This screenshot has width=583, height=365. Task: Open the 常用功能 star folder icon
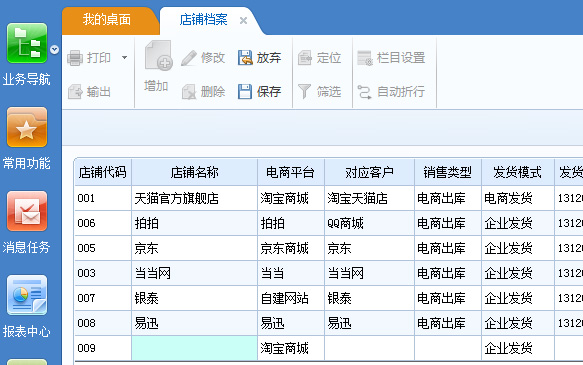click(27, 127)
